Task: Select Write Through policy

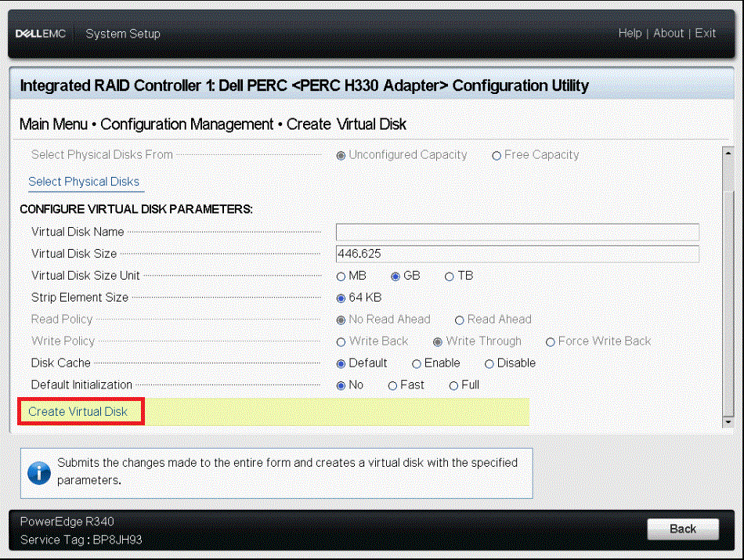Action: click(438, 342)
